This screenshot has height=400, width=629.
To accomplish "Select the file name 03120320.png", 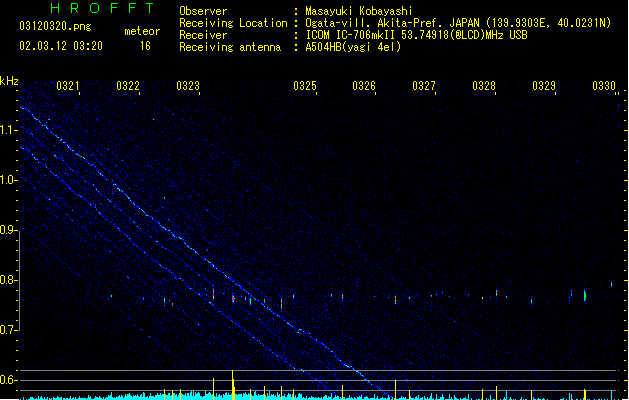I will tap(55, 26).
